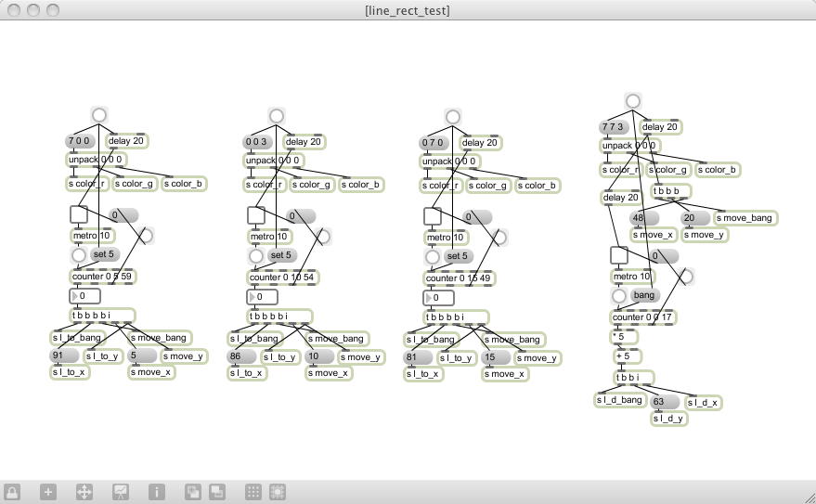Click the 81 message box

418,357
